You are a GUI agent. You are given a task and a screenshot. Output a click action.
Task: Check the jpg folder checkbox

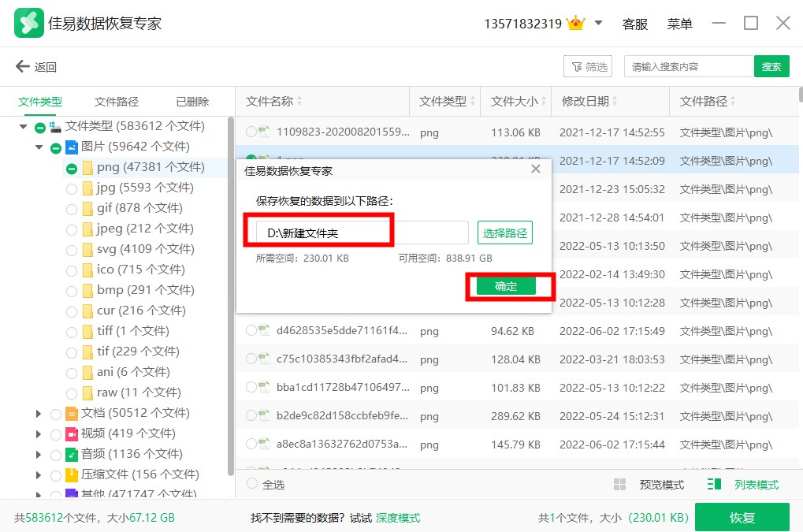pos(72,189)
